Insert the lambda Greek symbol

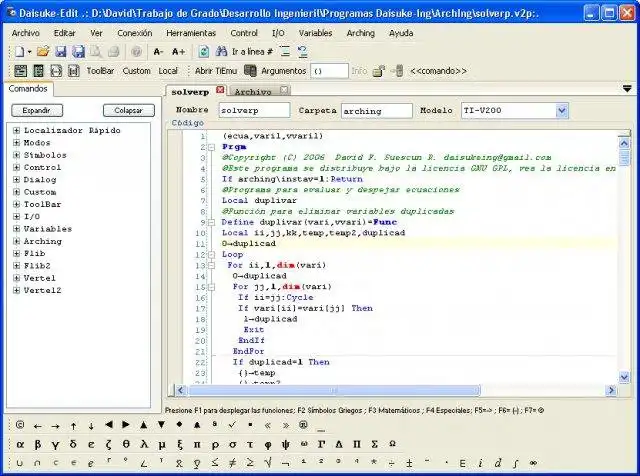(x=144, y=444)
